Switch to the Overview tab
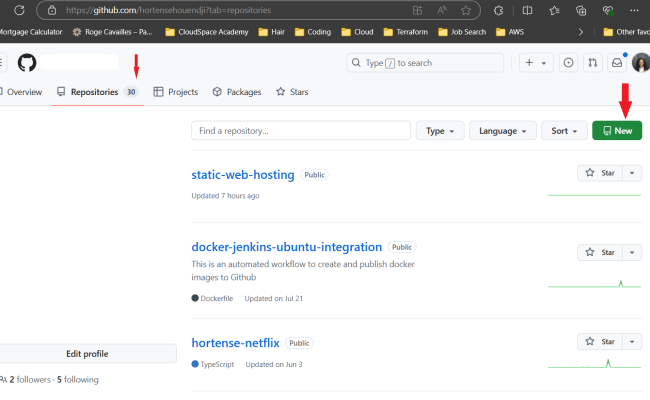Viewport: 650px width, 400px height. [21, 92]
